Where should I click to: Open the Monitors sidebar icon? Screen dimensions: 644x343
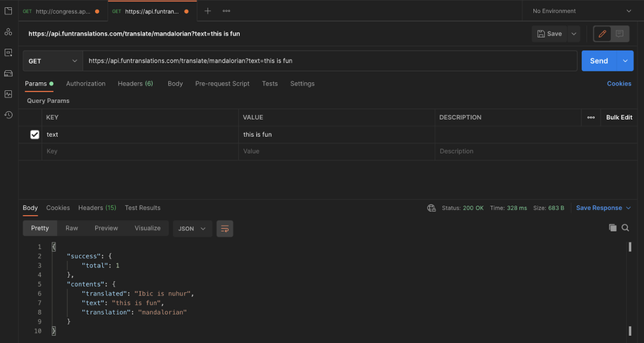click(9, 94)
